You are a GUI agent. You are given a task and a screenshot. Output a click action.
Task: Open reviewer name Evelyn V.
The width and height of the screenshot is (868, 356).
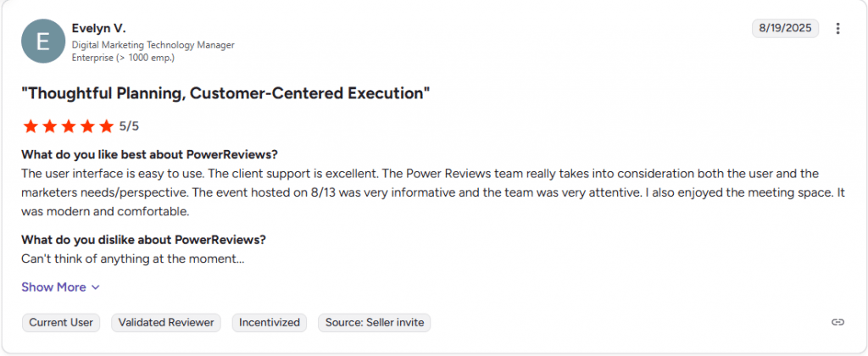(x=98, y=28)
